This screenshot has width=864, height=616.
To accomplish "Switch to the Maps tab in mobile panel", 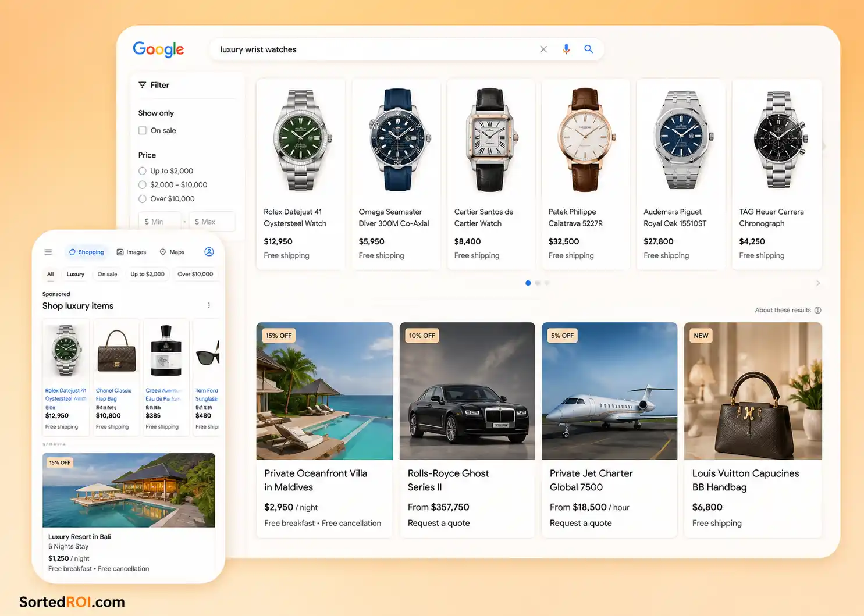I will tap(172, 252).
